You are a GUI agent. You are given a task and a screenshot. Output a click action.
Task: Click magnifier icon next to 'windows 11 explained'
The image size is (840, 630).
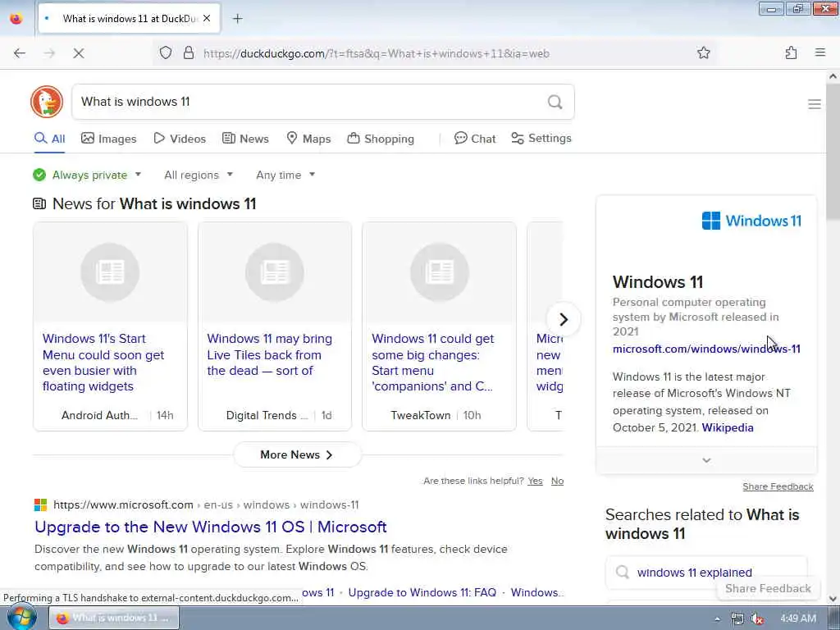click(622, 572)
